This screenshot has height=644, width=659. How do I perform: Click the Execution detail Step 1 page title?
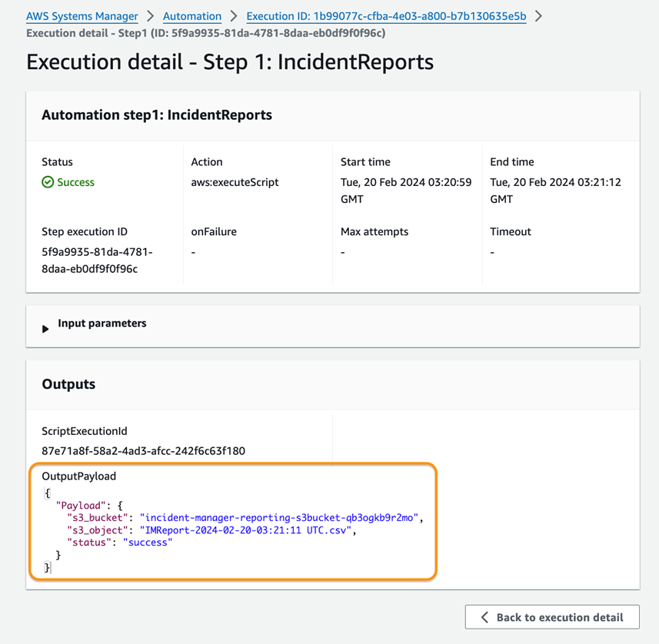coord(229,62)
